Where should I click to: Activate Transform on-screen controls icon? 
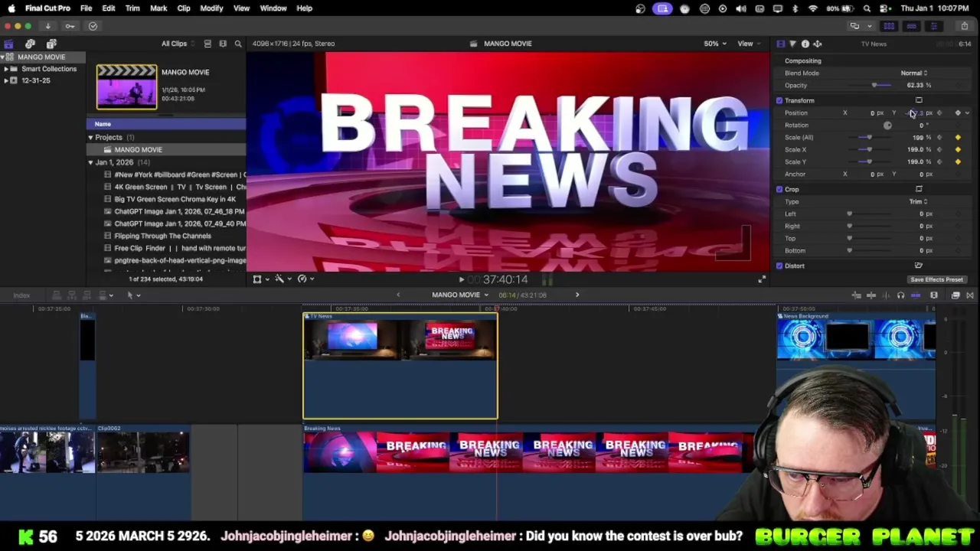pyautogui.click(x=919, y=100)
